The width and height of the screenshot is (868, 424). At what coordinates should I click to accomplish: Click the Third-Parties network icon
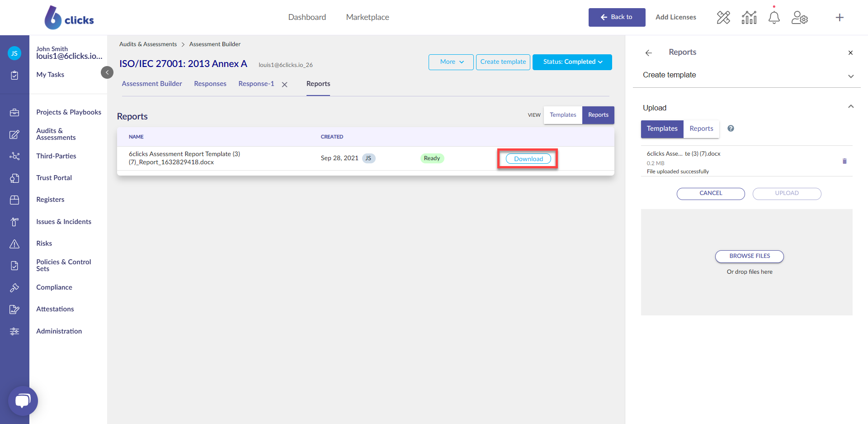pyautogui.click(x=14, y=156)
